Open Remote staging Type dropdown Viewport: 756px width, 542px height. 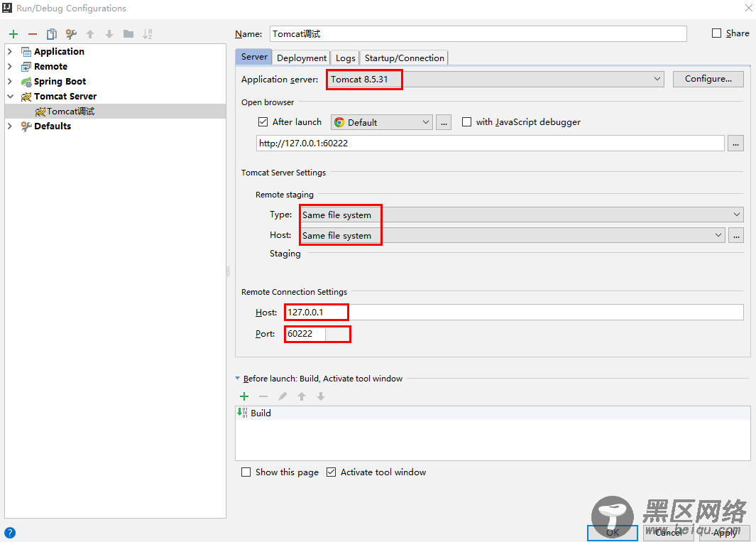522,215
